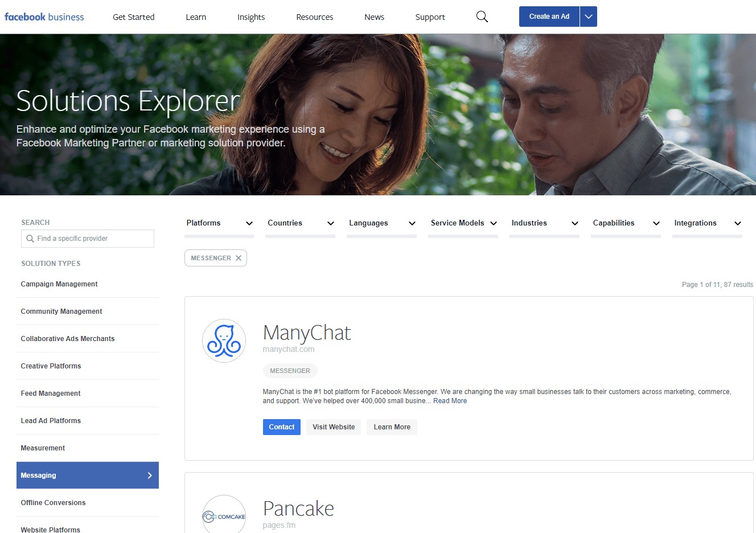Viewport: 756px width, 533px height.
Task: Select Feed Management solution type
Action: coord(88,393)
